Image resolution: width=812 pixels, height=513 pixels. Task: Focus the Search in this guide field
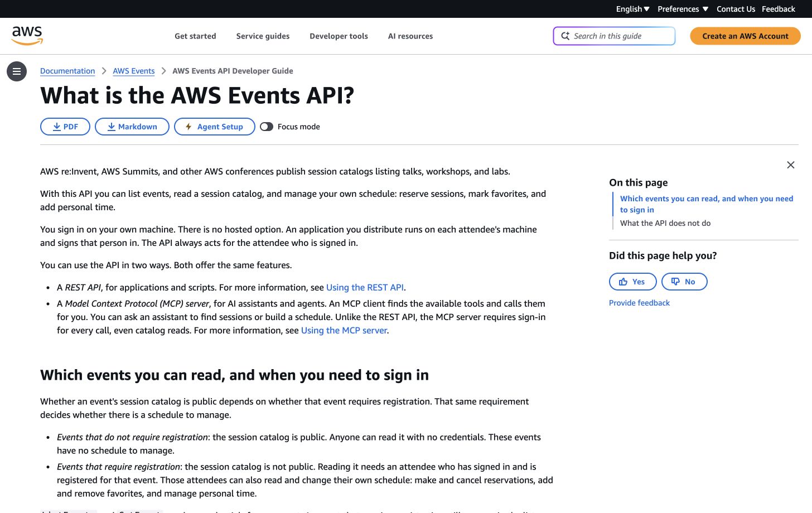[x=614, y=36]
